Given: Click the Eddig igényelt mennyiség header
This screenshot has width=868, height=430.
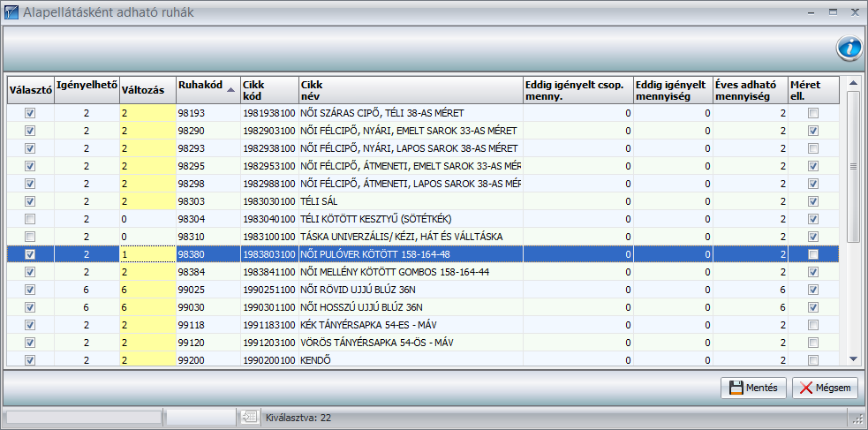Looking at the screenshot, I should tap(673, 90).
